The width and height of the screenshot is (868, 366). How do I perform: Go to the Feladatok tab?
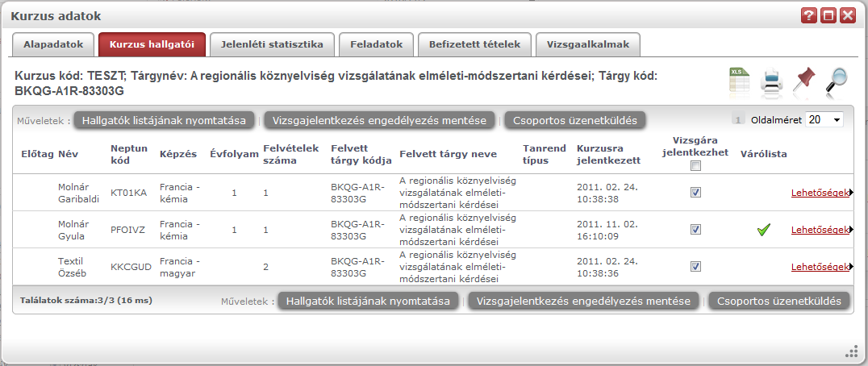(377, 45)
